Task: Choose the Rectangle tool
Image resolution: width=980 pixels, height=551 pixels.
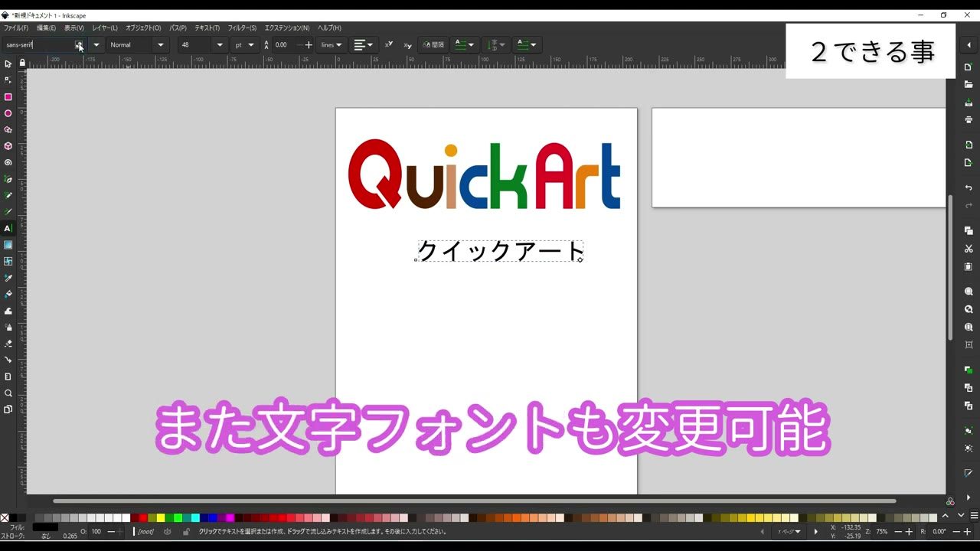Action: [8, 97]
